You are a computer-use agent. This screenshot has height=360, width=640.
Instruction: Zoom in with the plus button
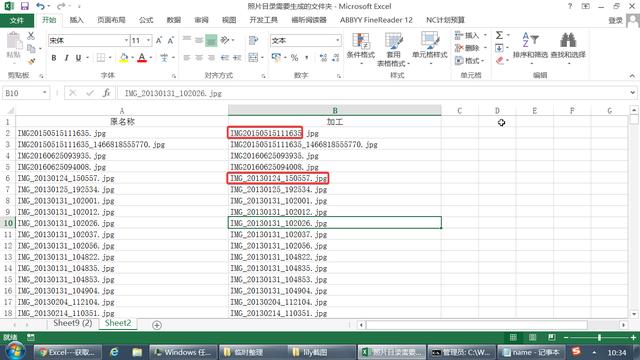pos(633,338)
